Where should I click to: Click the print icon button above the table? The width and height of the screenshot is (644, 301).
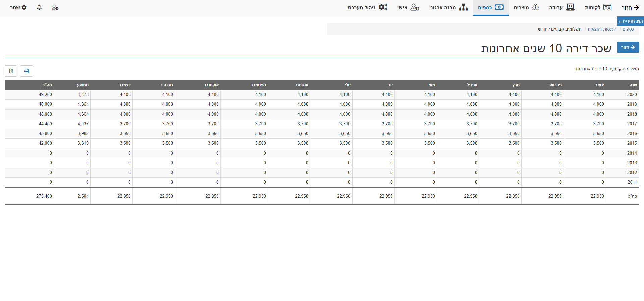[x=26, y=71]
